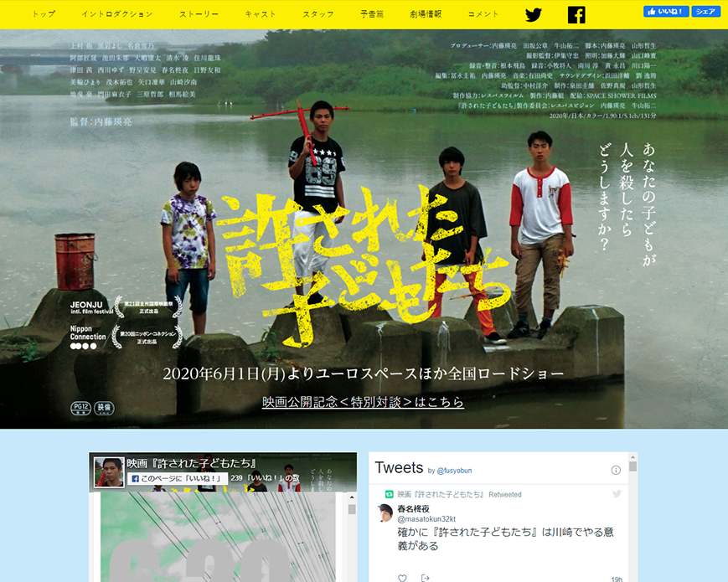728x582 pixels.
Task: Click the tweet author's profile avatar
Action: pos(383,513)
